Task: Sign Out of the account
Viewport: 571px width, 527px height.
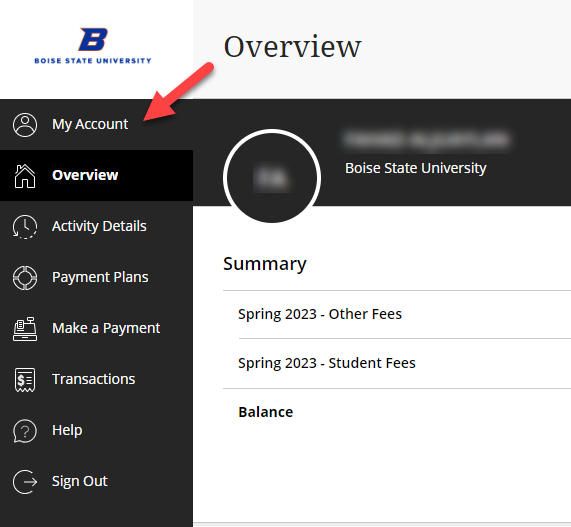Action: [x=97, y=481]
